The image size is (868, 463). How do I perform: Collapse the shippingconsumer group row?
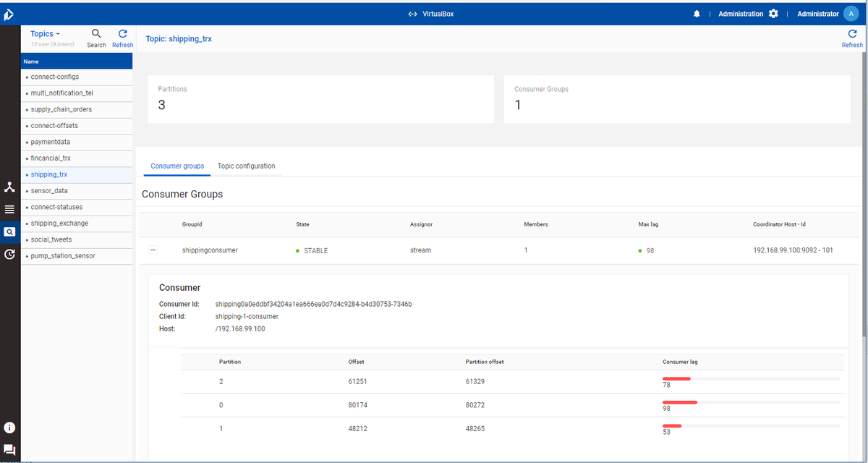coord(153,250)
